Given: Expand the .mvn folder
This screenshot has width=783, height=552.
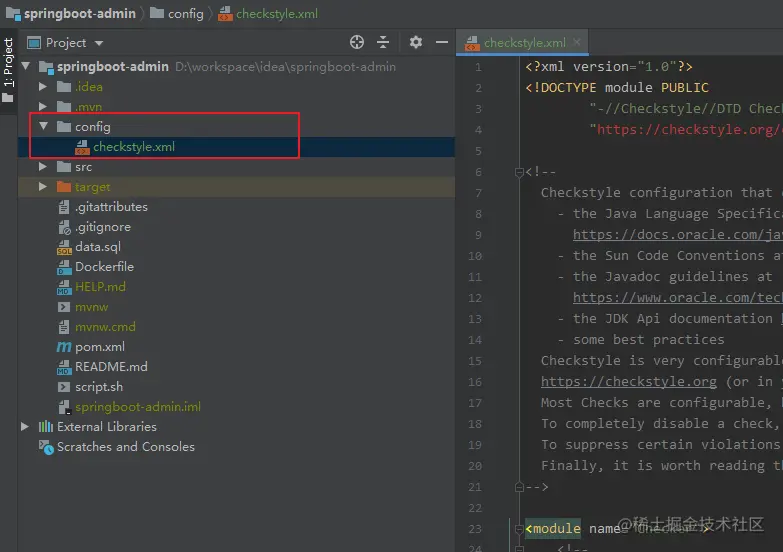Looking at the screenshot, I should point(43,106).
